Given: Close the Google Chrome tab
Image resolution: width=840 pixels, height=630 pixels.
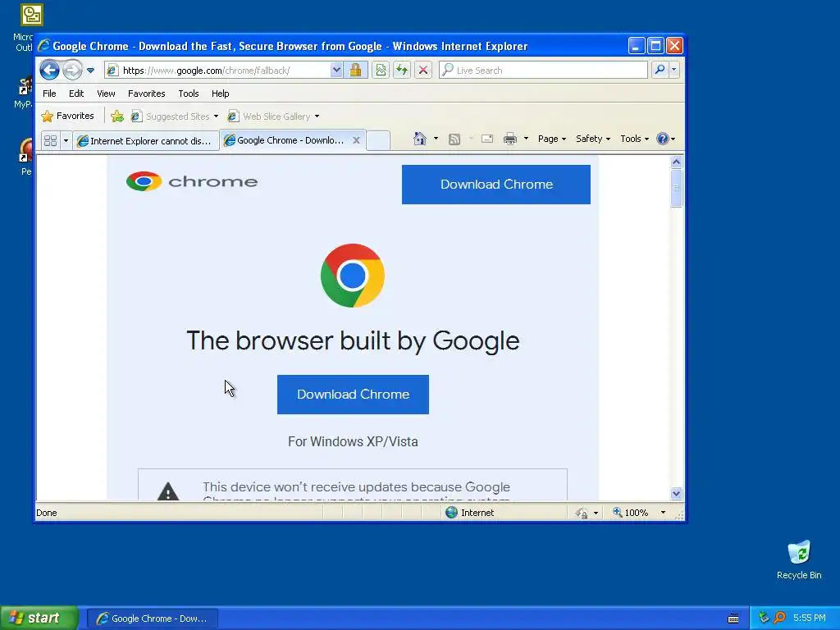Looking at the screenshot, I should pyautogui.click(x=356, y=140).
